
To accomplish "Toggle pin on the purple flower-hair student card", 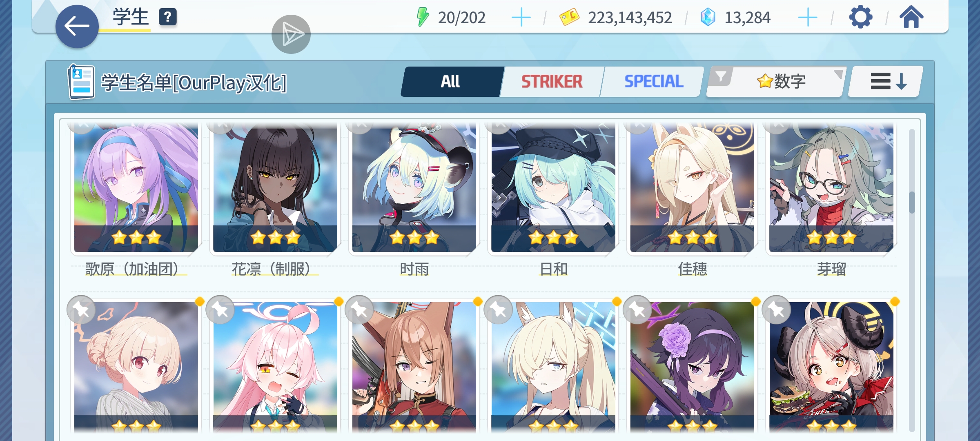I will click(x=637, y=310).
